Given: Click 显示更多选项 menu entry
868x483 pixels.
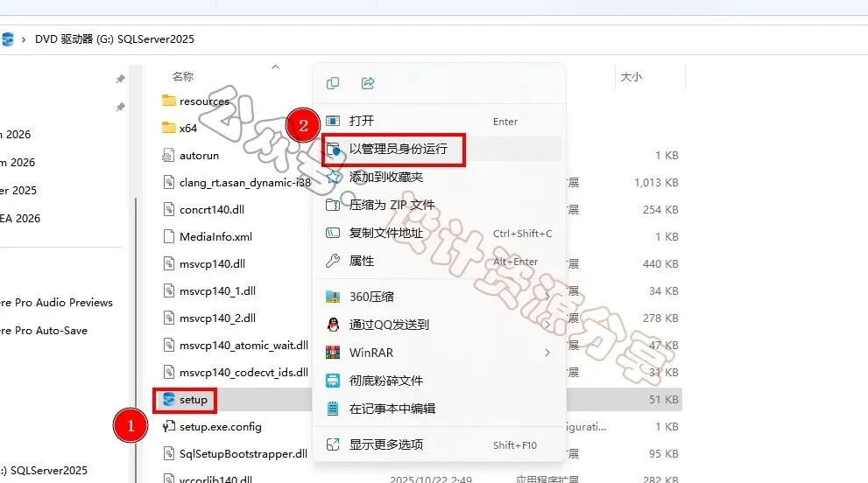Looking at the screenshot, I should 440,444.
